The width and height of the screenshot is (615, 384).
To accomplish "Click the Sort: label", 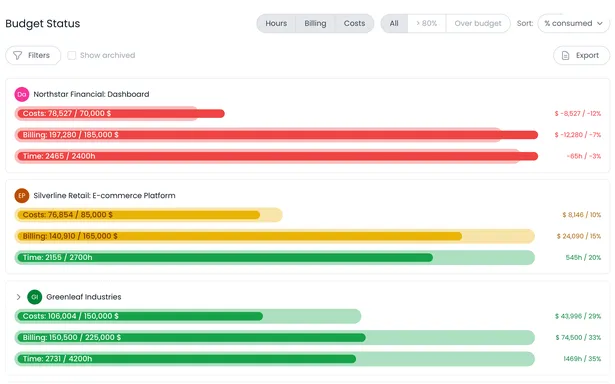I will tap(525, 24).
